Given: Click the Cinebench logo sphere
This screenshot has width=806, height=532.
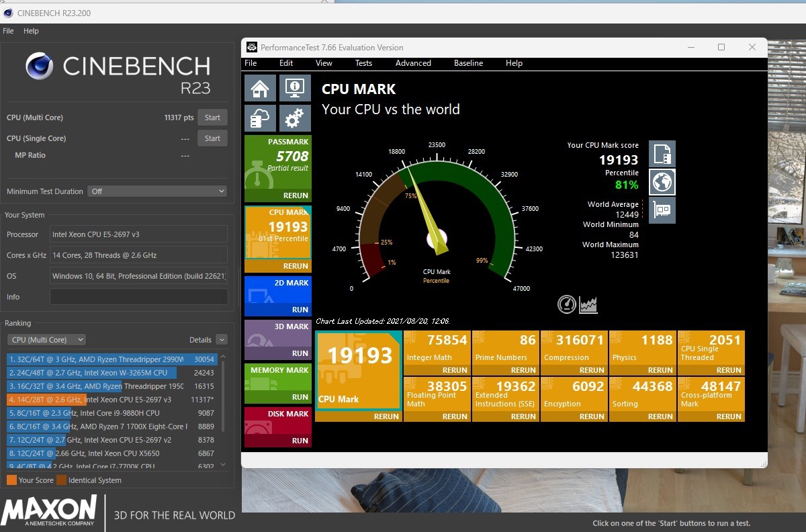Looking at the screenshot, I should tap(40, 66).
